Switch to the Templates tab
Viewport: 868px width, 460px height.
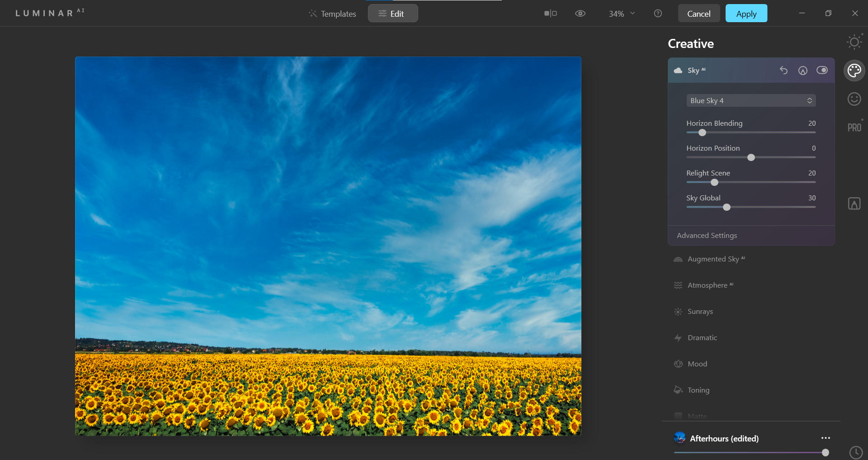332,14
